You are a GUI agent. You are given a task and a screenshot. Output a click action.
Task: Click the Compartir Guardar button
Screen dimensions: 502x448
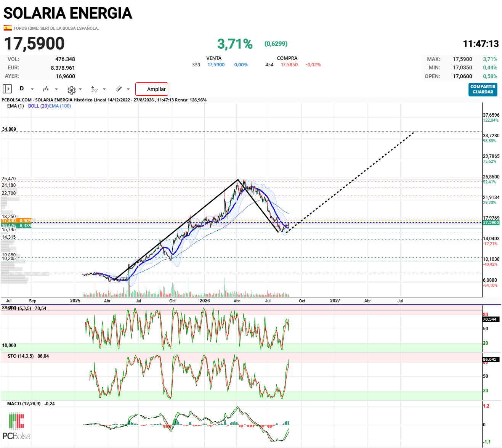[483, 89]
